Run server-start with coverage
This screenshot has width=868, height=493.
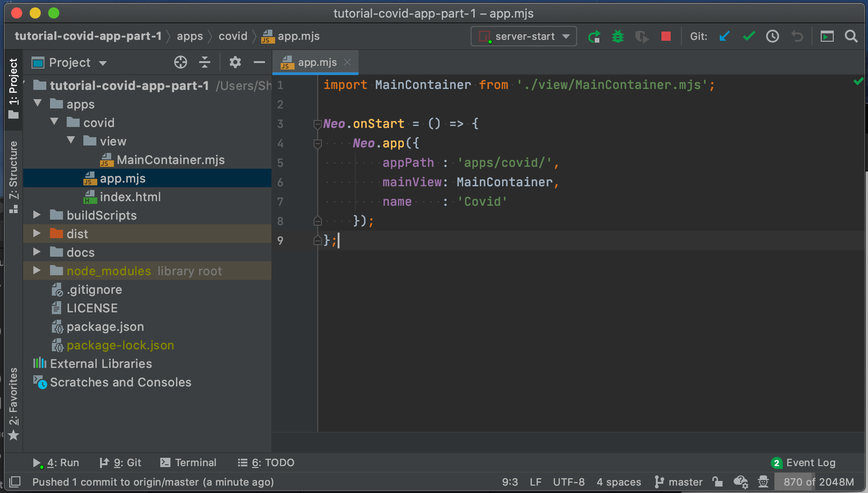[x=642, y=36]
